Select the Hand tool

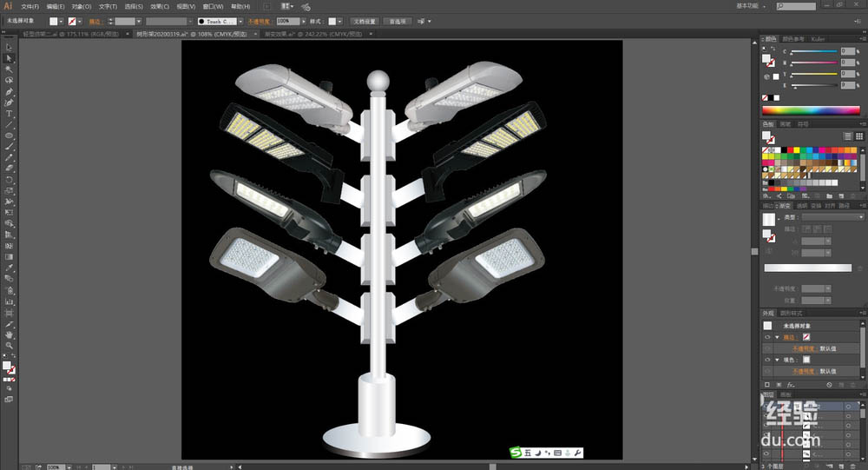pos(9,334)
